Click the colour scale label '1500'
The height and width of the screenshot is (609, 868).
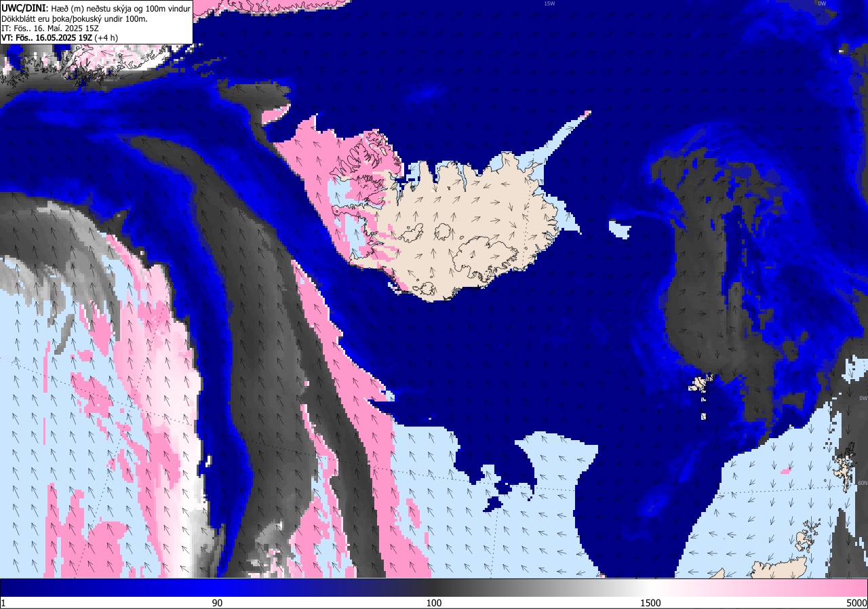click(651, 603)
